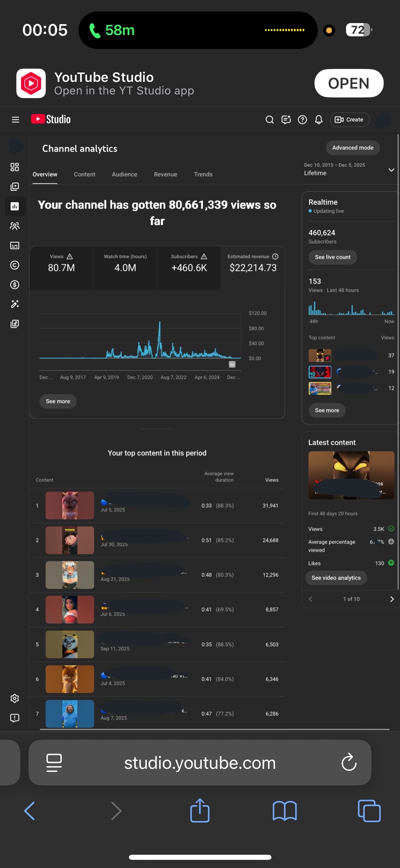
Task: Switch to the Revenue tab
Action: 165,174
